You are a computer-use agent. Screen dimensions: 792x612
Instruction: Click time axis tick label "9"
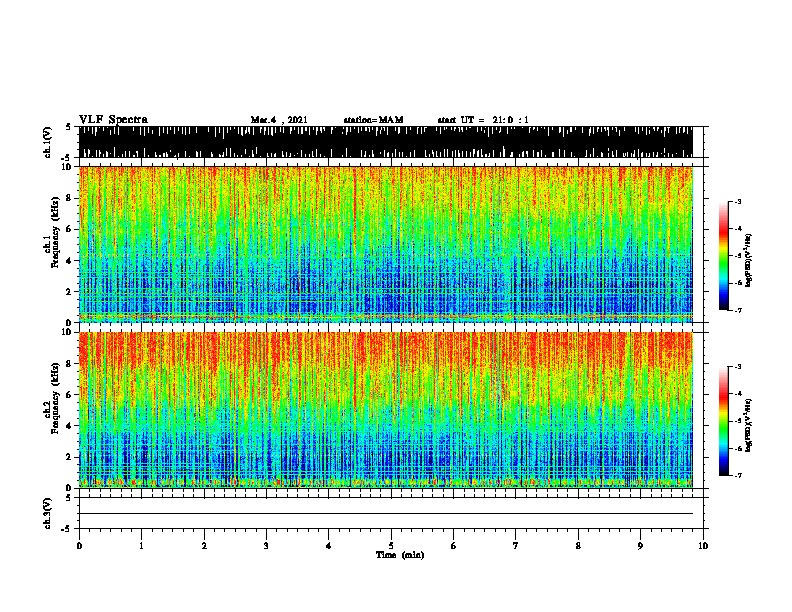pos(640,546)
